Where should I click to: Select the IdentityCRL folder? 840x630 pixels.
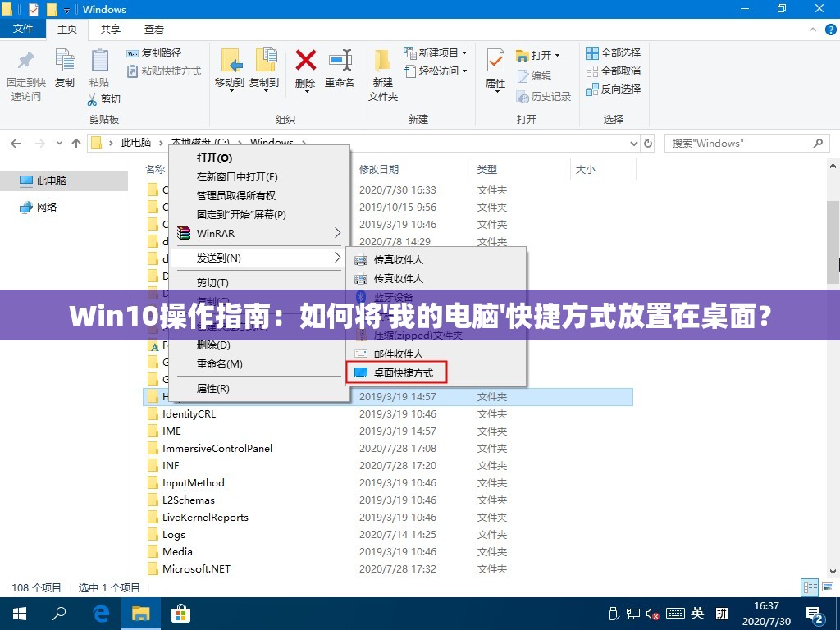189,414
